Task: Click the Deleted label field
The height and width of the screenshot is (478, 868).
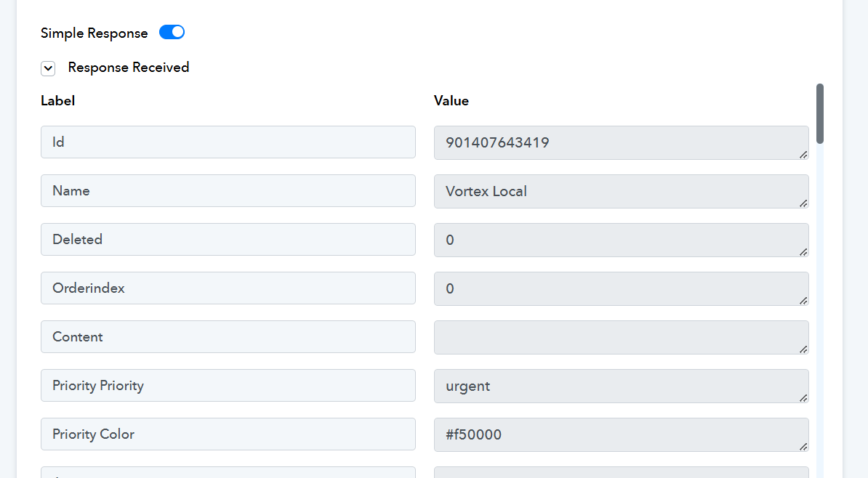Action: pos(228,240)
